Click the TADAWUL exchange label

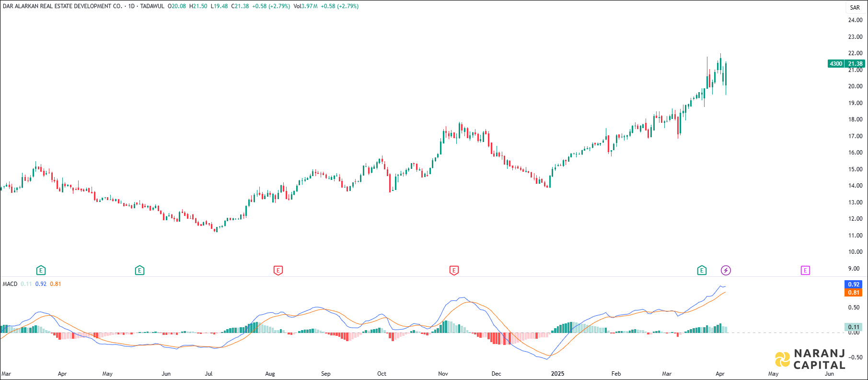(152, 6)
